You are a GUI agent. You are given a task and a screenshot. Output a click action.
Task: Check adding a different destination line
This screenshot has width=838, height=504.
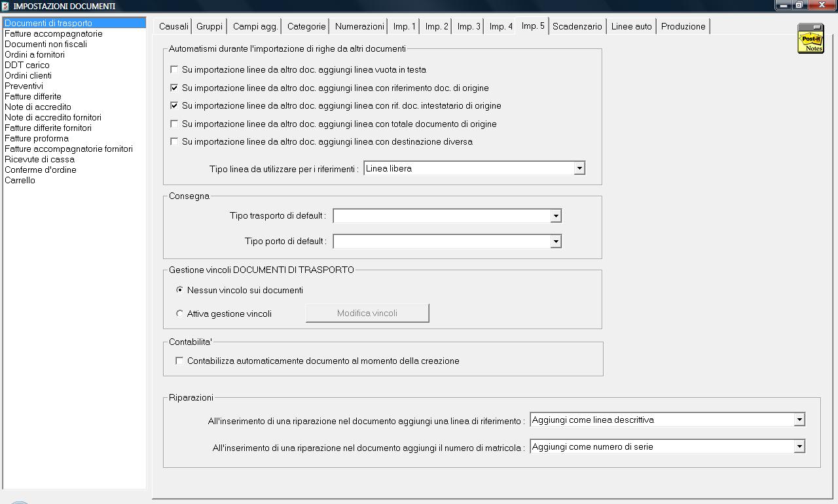click(x=174, y=141)
